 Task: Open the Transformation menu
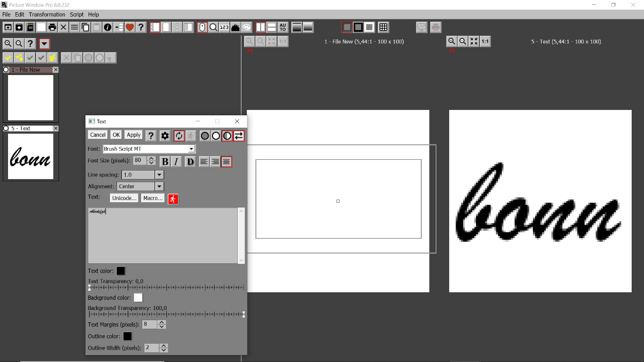47,14
